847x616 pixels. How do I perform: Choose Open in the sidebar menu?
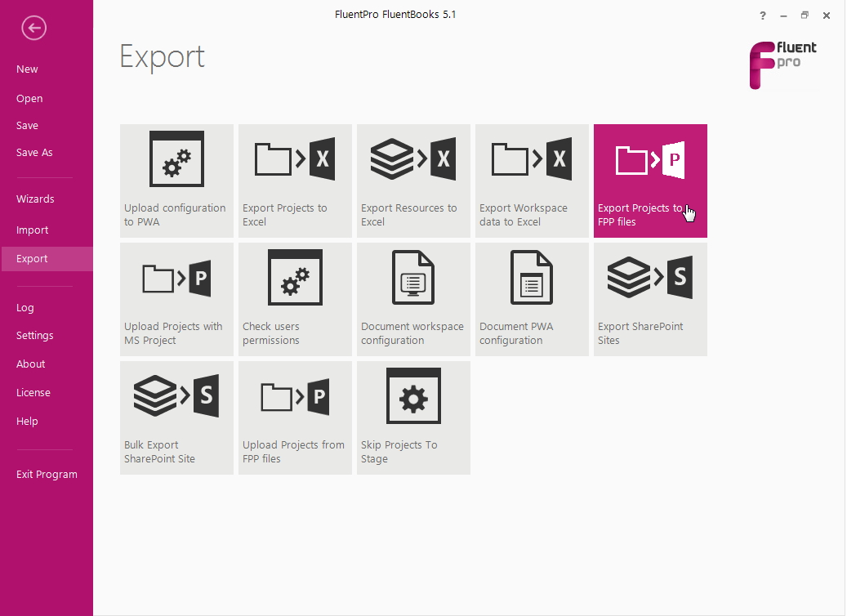[29, 98]
